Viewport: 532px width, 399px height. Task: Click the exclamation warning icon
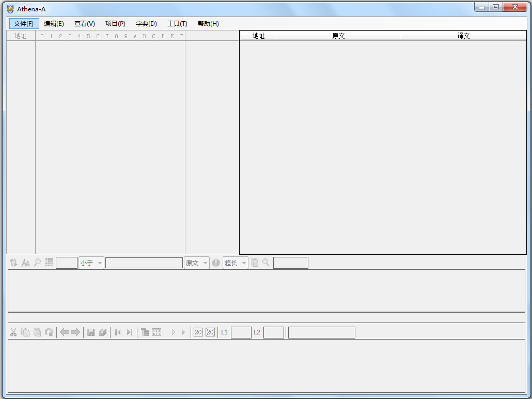[216, 263]
